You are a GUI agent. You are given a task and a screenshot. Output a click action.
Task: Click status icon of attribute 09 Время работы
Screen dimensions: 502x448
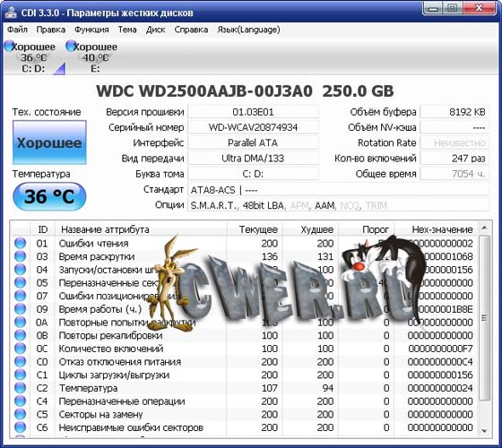20,309
